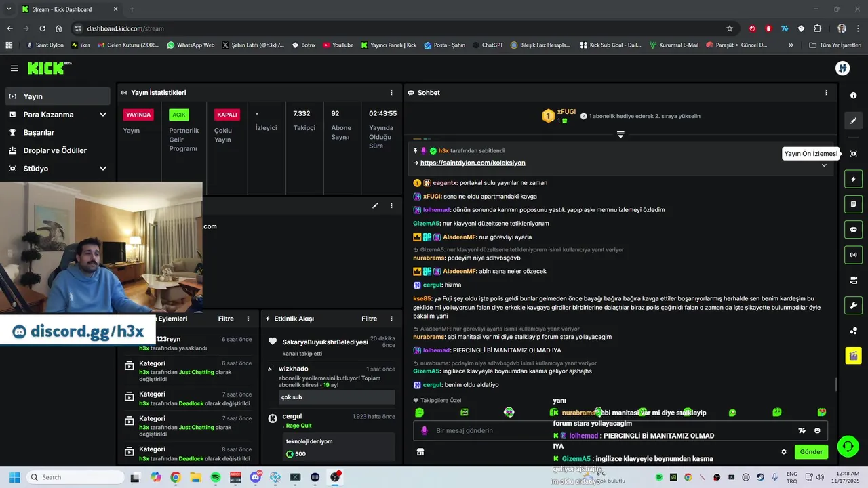Click pencil edit icon in stream info panel

(x=375, y=205)
